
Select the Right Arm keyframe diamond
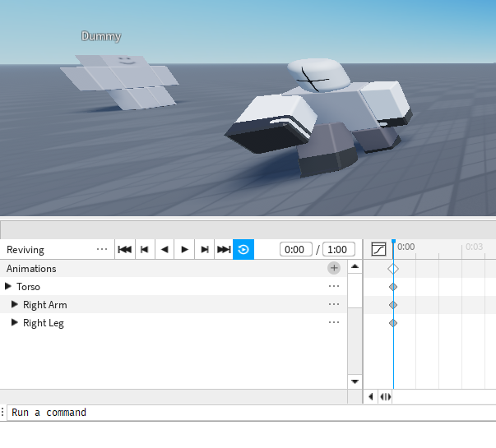[393, 305]
